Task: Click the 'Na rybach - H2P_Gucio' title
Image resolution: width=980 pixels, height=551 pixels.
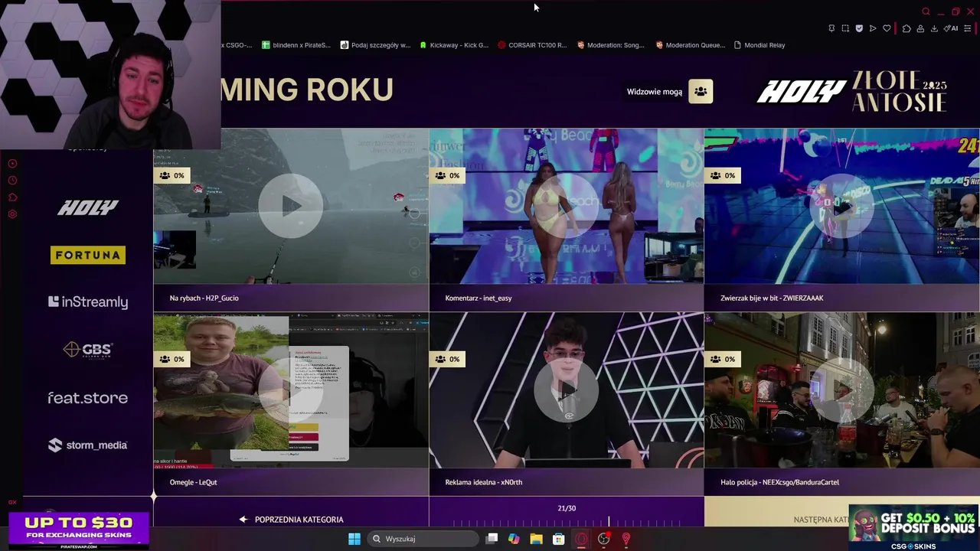Action: [x=204, y=298]
